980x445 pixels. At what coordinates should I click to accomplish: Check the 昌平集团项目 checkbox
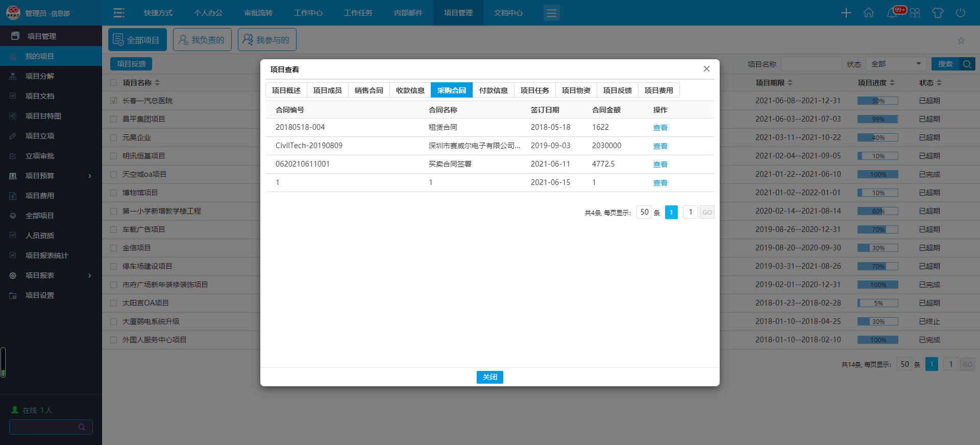(x=114, y=119)
